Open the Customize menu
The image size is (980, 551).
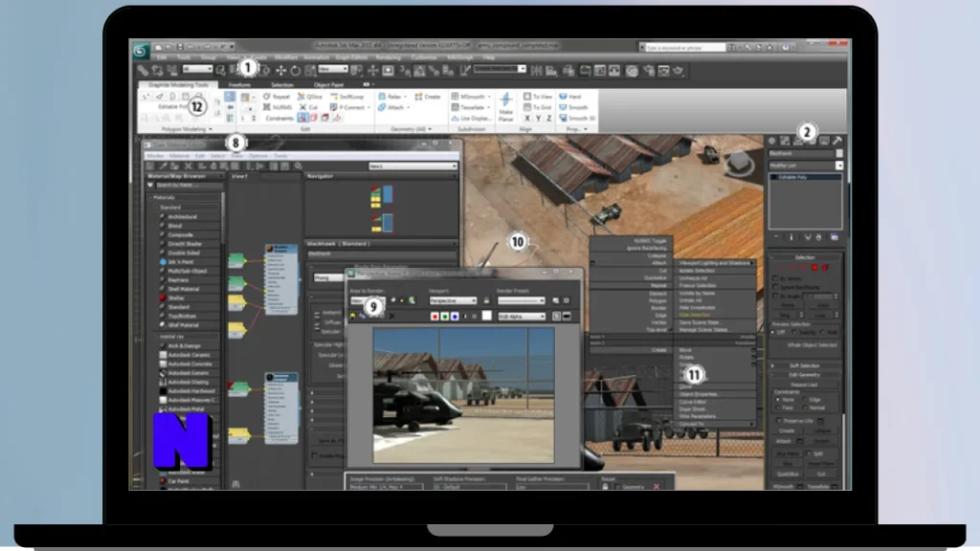[424, 57]
